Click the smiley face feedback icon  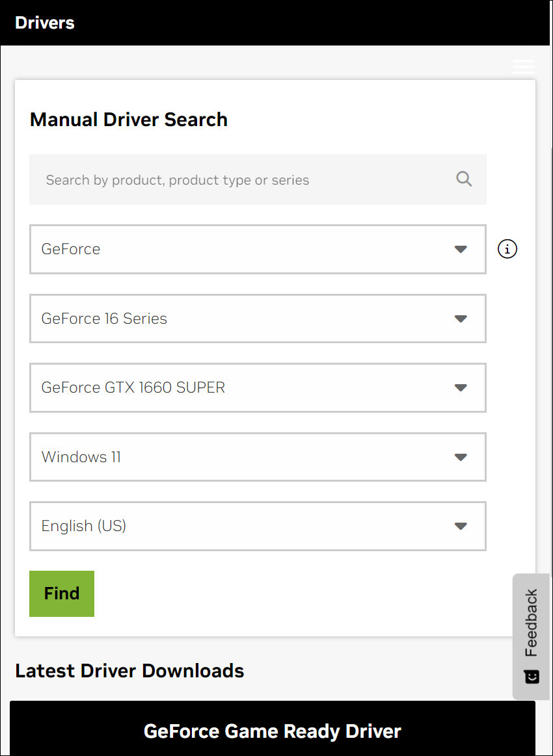(x=532, y=677)
